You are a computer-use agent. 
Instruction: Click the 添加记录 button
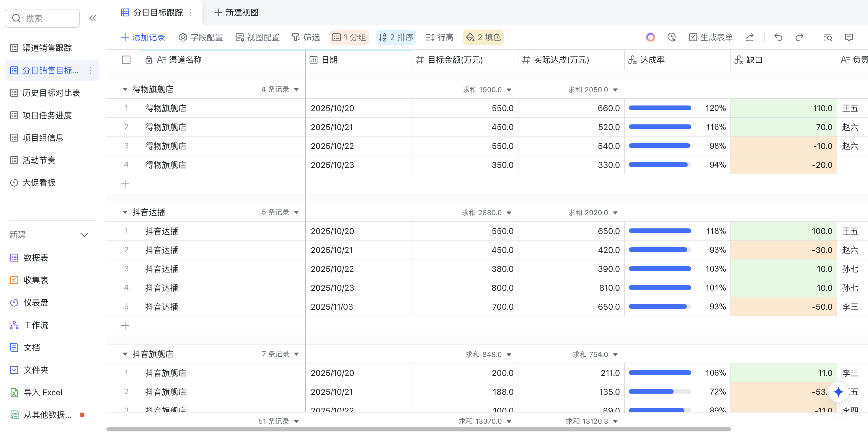(x=143, y=38)
